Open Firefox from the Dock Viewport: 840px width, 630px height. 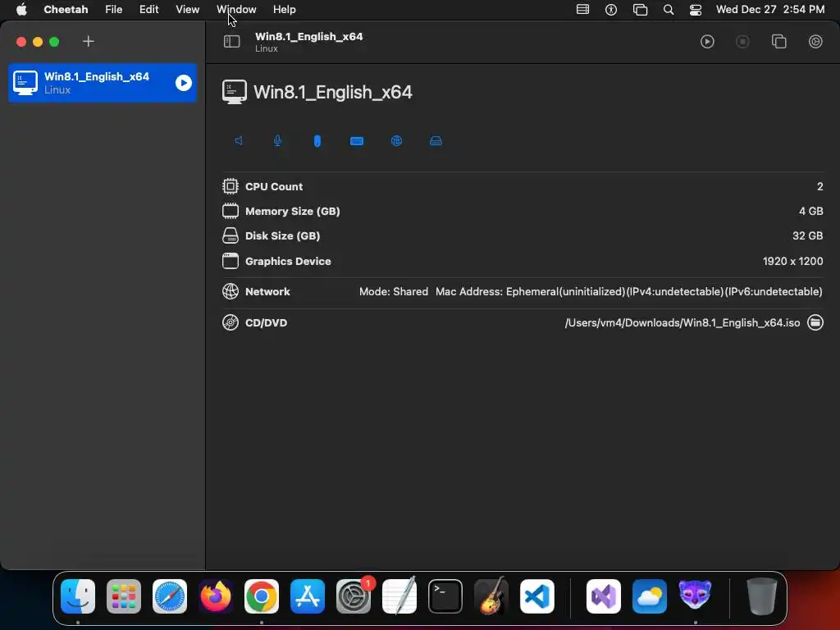pos(216,596)
